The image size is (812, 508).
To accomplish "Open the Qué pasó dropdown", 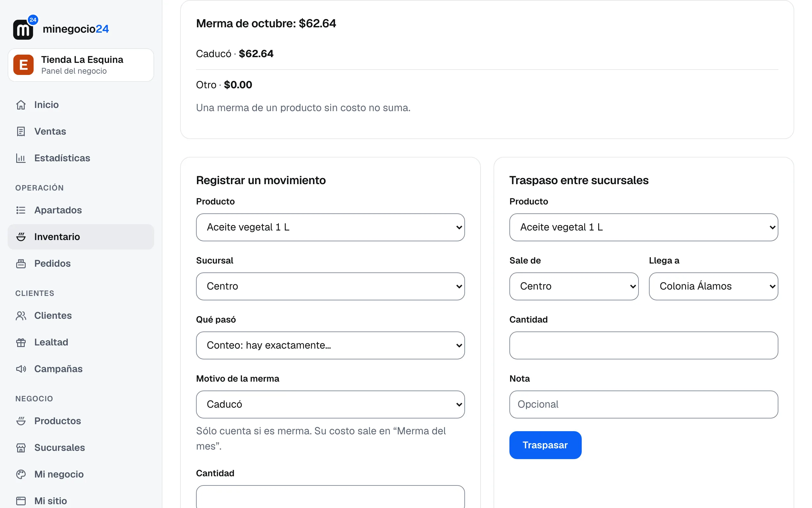I will click(x=330, y=345).
